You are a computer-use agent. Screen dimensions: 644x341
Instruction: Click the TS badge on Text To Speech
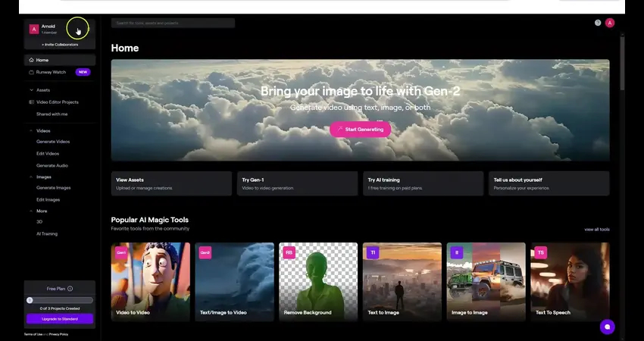coord(540,252)
